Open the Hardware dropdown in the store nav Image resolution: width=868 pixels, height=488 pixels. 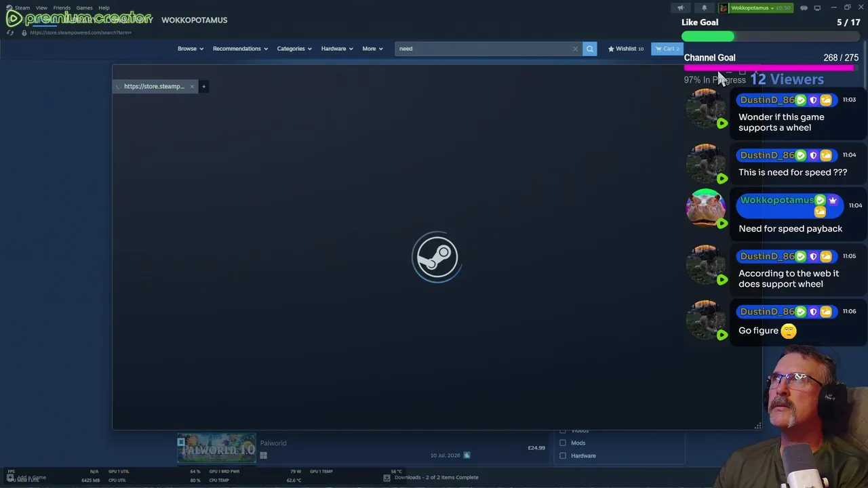point(337,49)
